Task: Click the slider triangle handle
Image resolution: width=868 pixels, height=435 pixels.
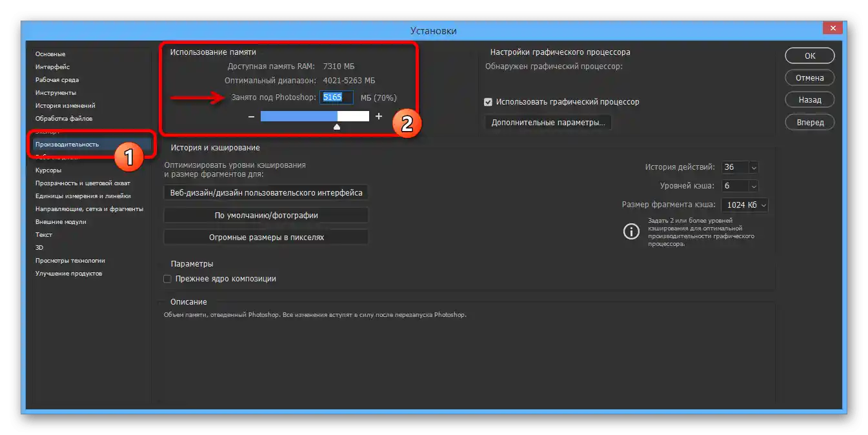Action: [336, 127]
